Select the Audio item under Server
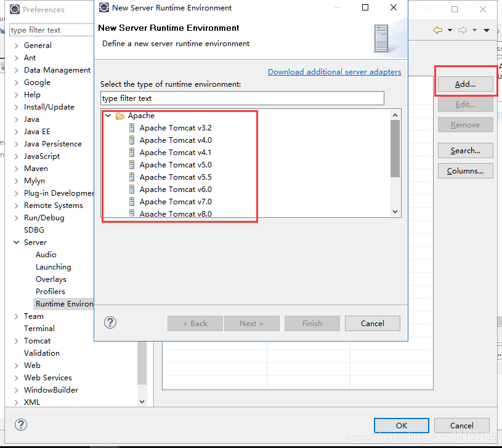 [x=46, y=255]
